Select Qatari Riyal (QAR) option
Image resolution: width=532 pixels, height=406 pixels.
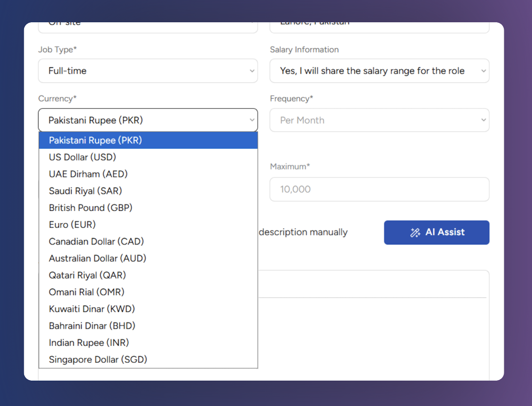pyautogui.click(x=148, y=275)
